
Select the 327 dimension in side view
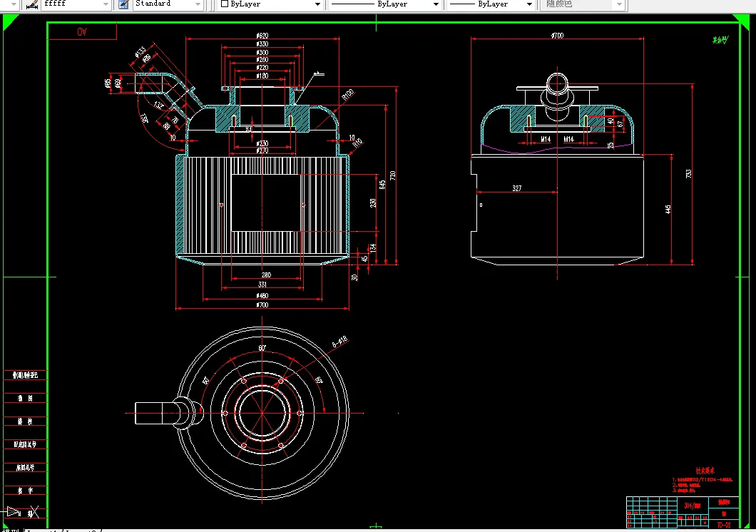pos(517,188)
